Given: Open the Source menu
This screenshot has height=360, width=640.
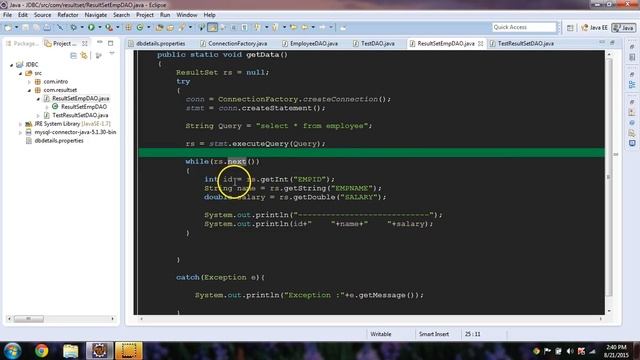Looking at the screenshot, I should (42, 15).
